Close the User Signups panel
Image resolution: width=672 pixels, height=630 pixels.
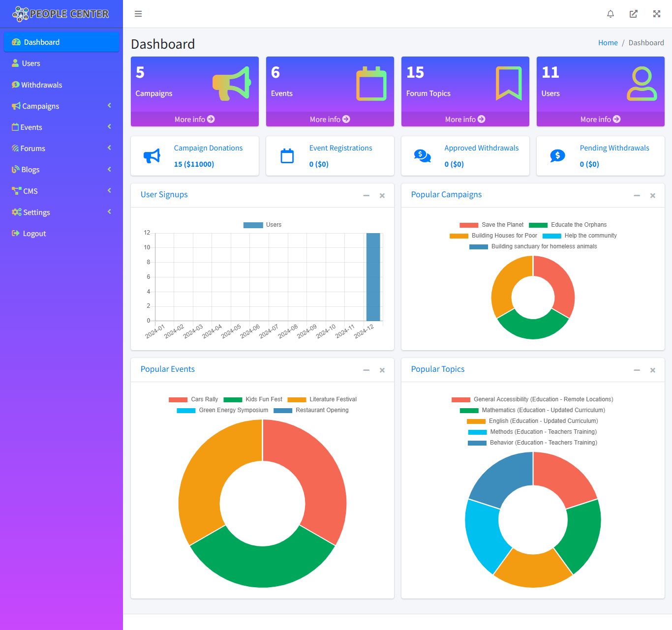(x=382, y=196)
